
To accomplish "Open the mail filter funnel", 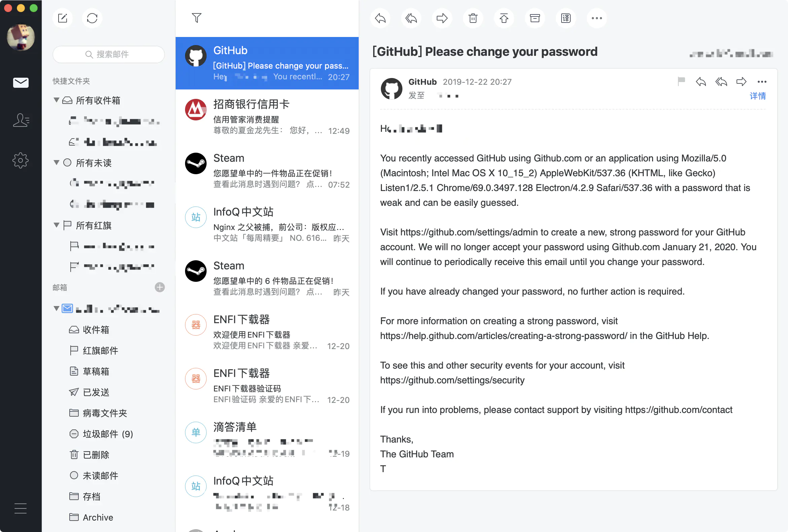I will click(196, 17).
